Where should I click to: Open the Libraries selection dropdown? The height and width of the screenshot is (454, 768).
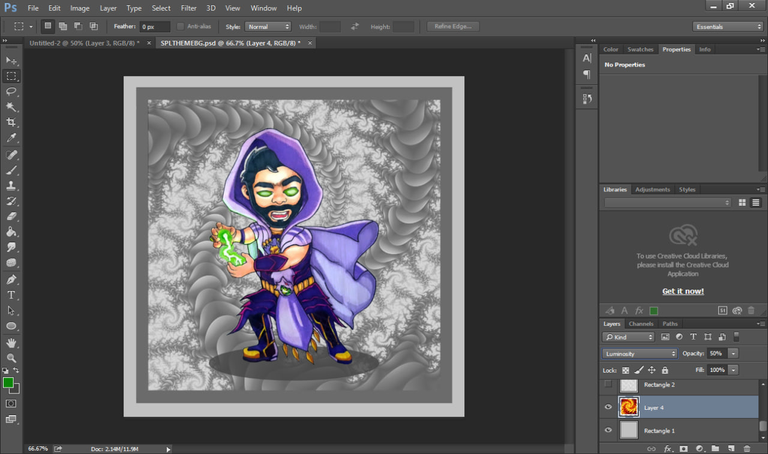point(668,202)
